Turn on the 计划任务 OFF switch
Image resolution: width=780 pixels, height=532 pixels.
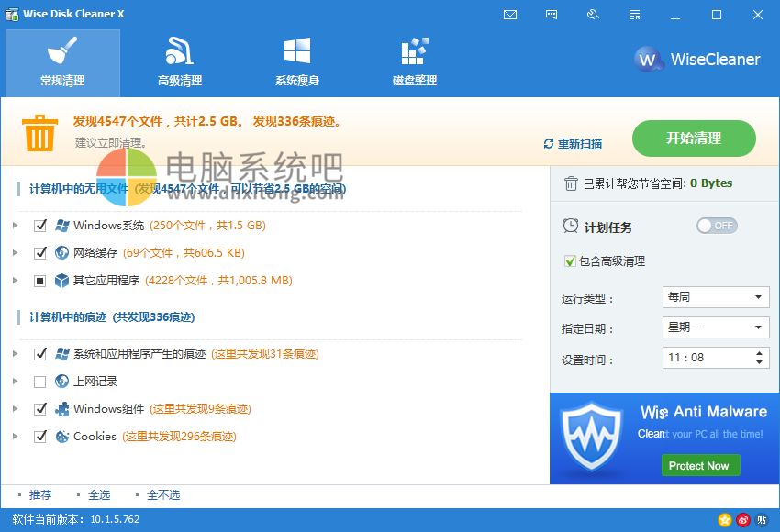tap(717, 226)
